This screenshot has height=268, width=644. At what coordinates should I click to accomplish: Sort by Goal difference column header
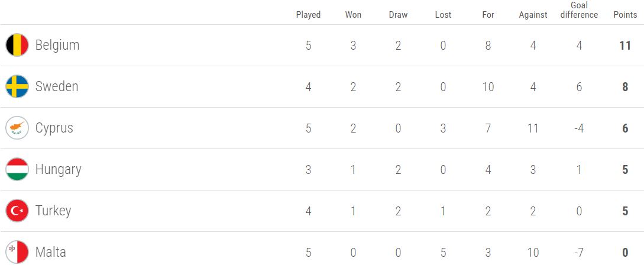[579, 10]
